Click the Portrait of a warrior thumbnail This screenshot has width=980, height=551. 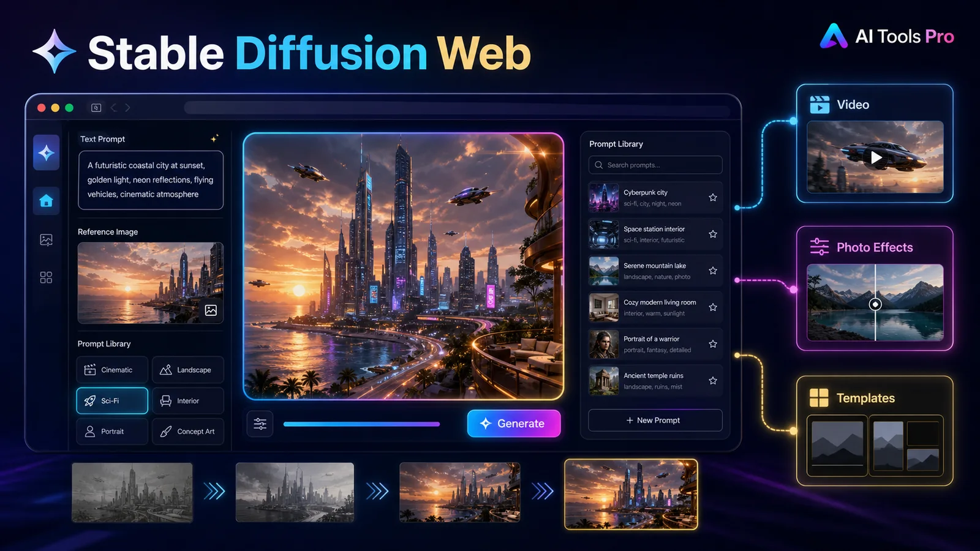click(x=604, y=344)
